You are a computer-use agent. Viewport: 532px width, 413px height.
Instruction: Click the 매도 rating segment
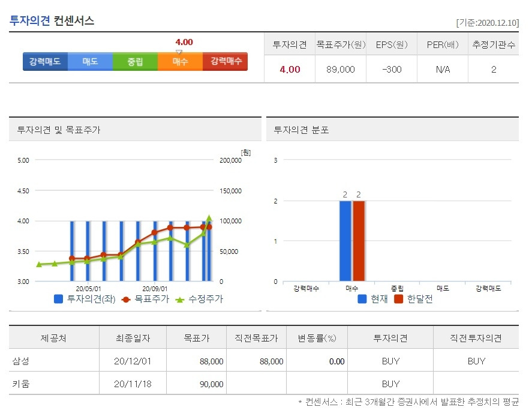pyautogui.click(x=90, y=61)
